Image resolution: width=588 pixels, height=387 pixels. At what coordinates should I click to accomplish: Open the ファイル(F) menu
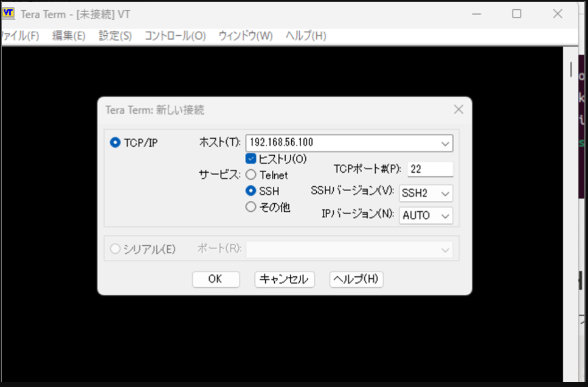[20, 36]
